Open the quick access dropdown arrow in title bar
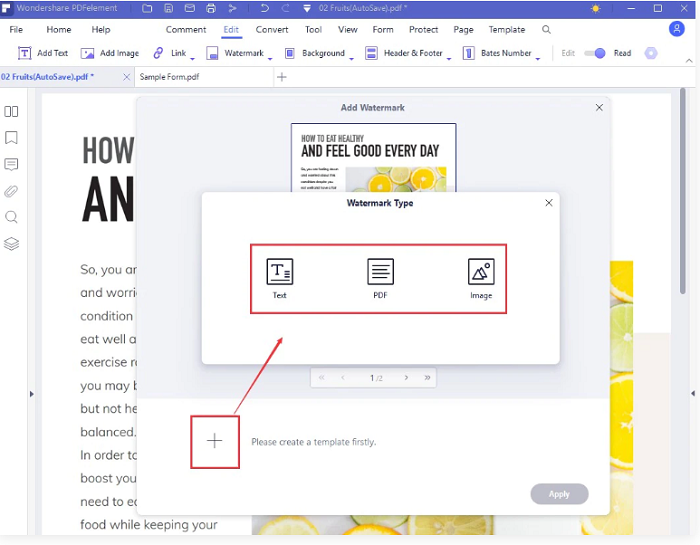Image resolution: width=700 pixels, height=545 pixels. tap(307, 8)
